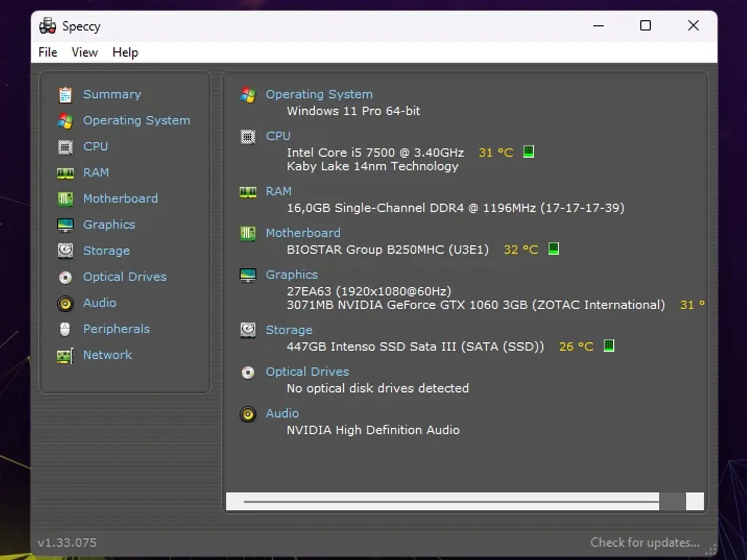Open the Graphics heading link in summary

point(292,275)
